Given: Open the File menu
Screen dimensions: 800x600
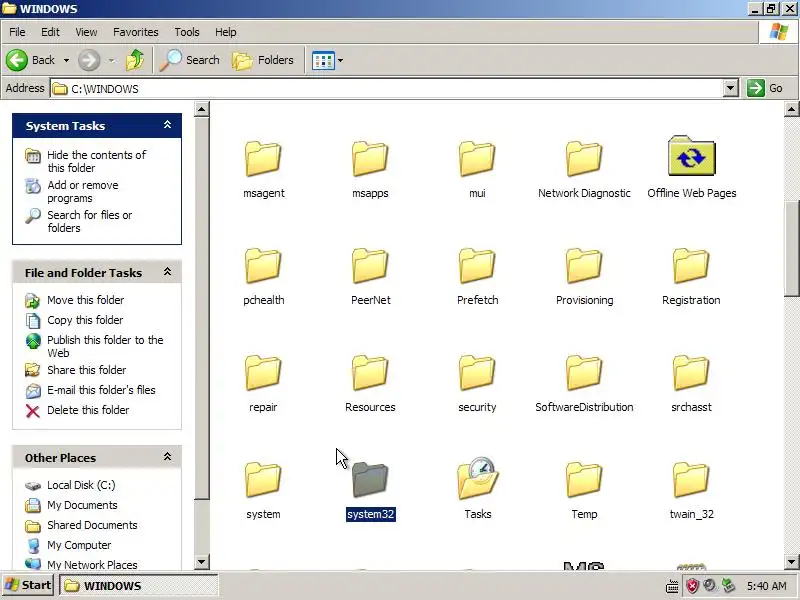Looking at the screenshot, I should tap(17, 32).
